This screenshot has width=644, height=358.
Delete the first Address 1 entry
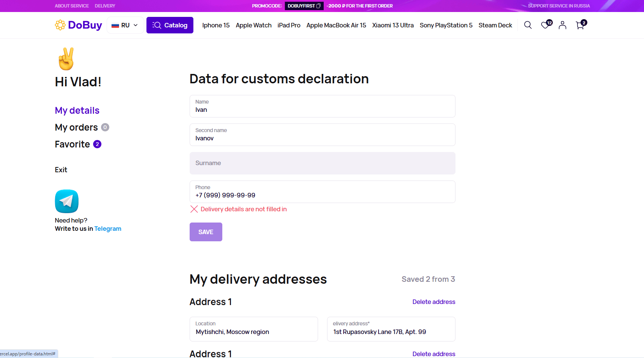pos(434,302)
